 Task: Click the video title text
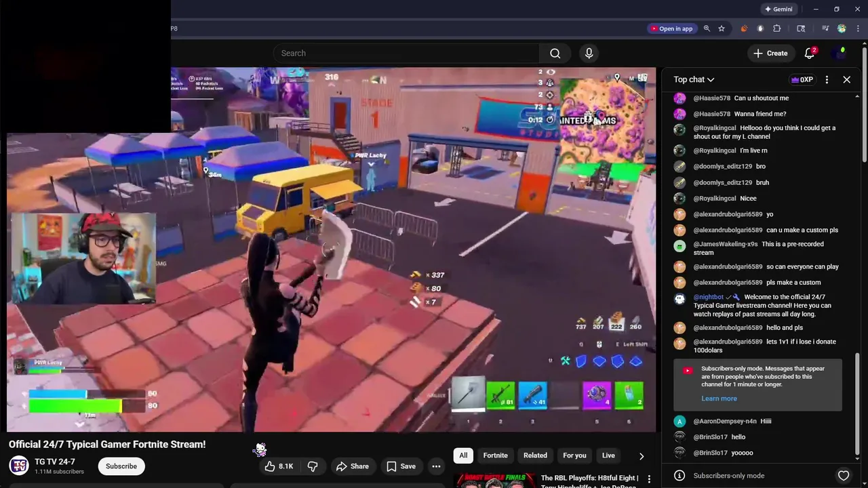[x=107, y=445]
